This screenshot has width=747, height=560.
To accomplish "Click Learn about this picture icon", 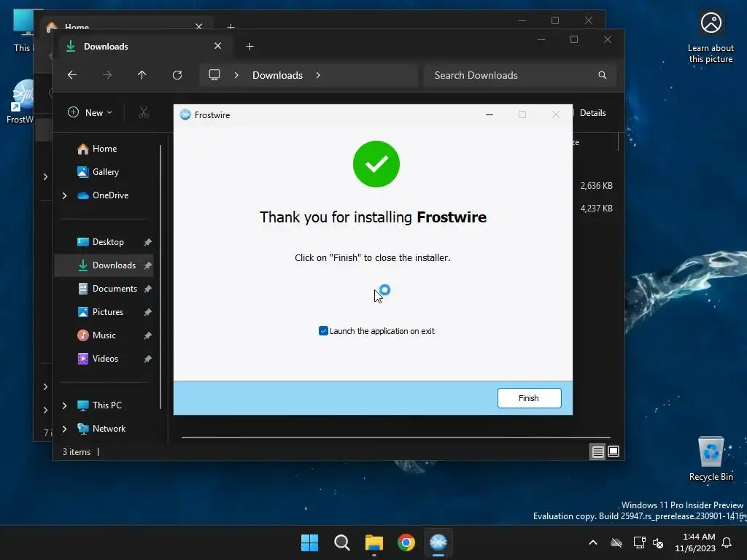I will coord(711,38).
